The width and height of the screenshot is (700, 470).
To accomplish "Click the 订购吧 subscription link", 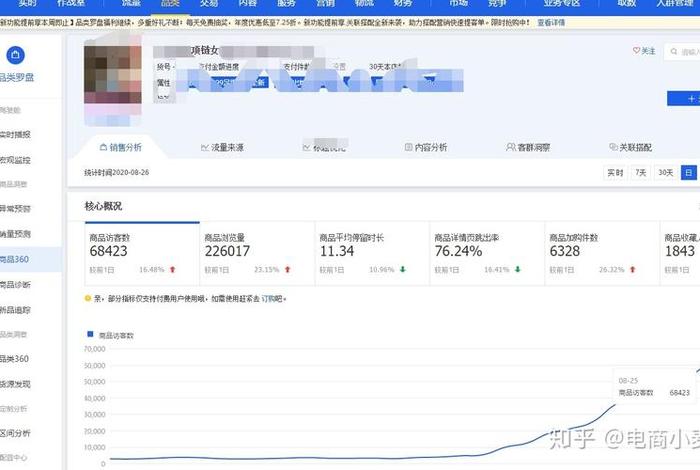I will pyautogui.click(x=272, y=299).
